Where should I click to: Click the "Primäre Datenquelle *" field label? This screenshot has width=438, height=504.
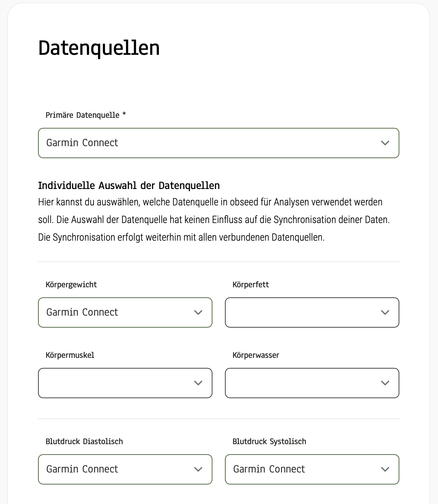pyautogui.click(x=86, y=115)
